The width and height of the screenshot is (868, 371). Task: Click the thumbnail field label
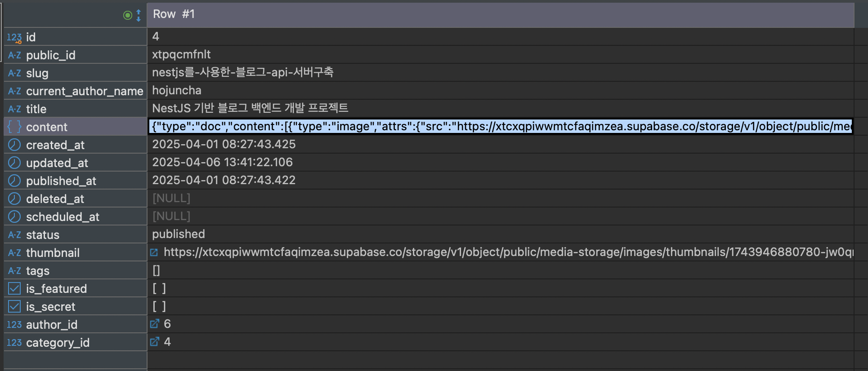[x=53, y=253]
